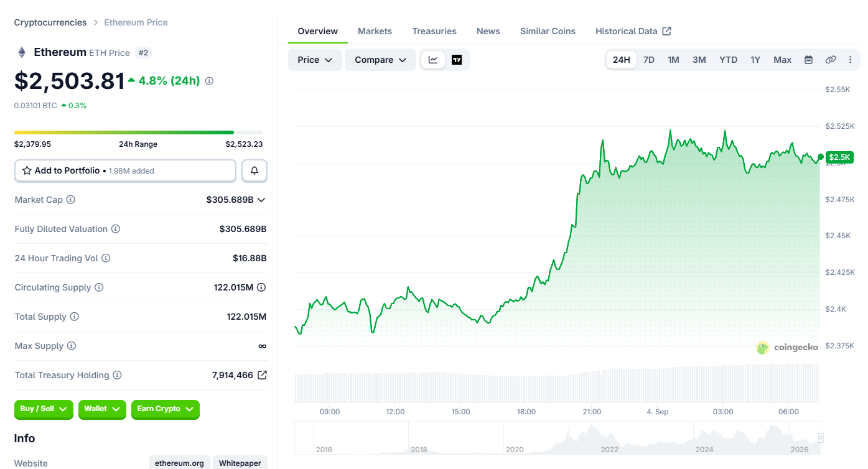Open Market Cap info icon
The image size is (868, 469).
point(71,200)
